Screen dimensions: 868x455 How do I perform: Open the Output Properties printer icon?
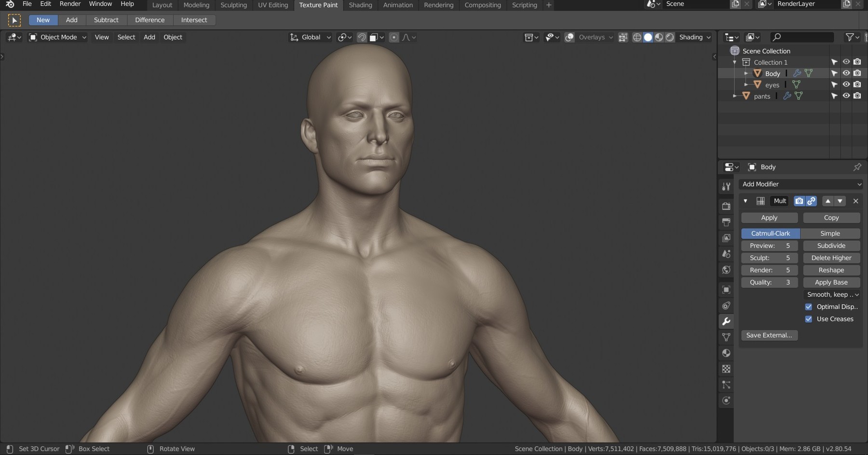coord(727,223)
